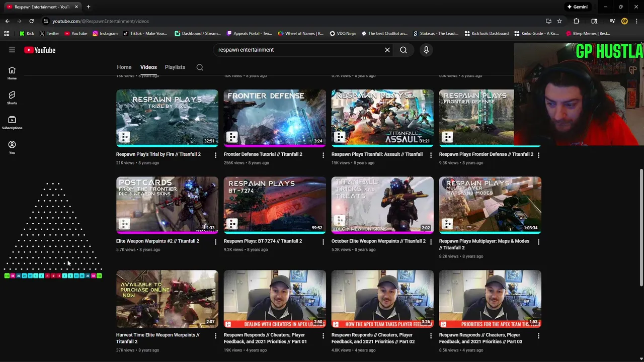Play Respawn Plays Multiplayer Maps & Modes thumbnail
644x362 pixels.
point(490,205)
